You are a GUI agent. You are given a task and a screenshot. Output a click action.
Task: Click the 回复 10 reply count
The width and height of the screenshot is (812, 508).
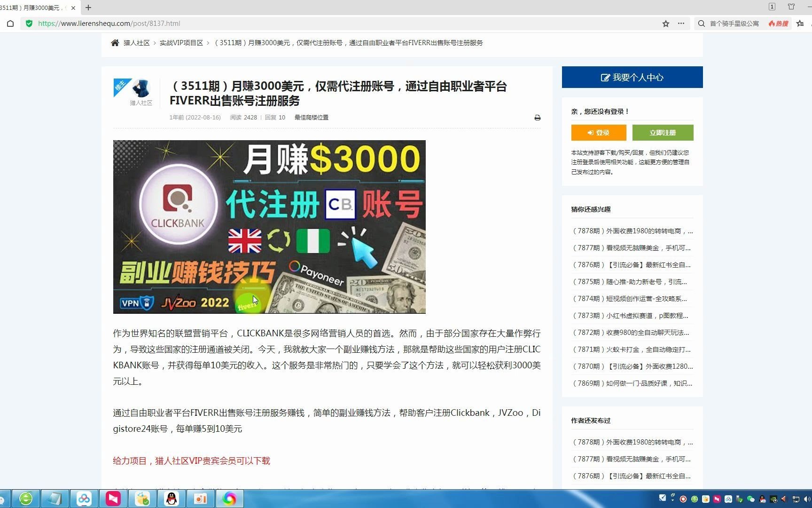[x=275, y=118]
